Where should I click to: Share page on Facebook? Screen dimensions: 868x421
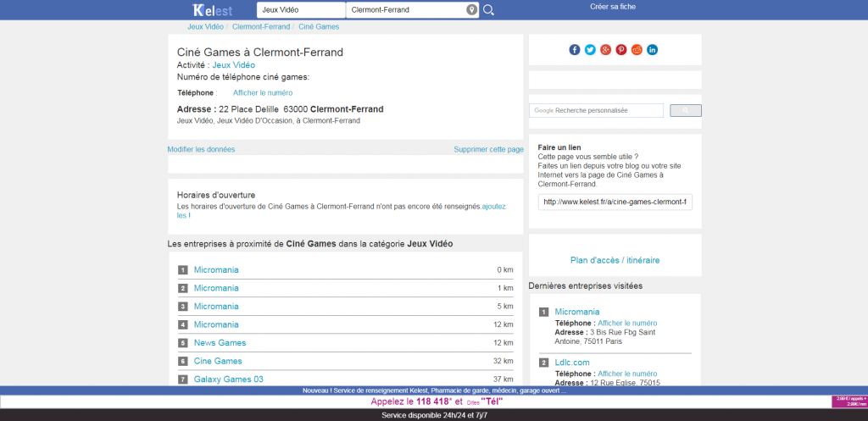click(x=575, y=50)
